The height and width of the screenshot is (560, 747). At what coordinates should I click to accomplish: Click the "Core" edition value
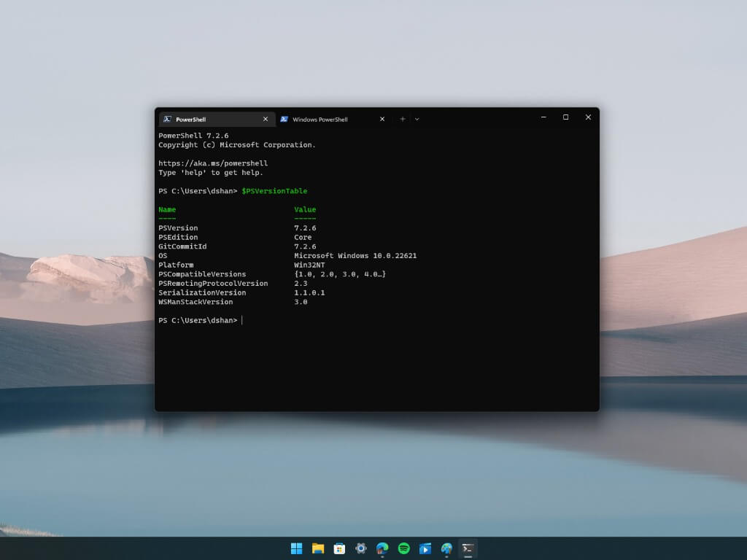tap(303, 237)
